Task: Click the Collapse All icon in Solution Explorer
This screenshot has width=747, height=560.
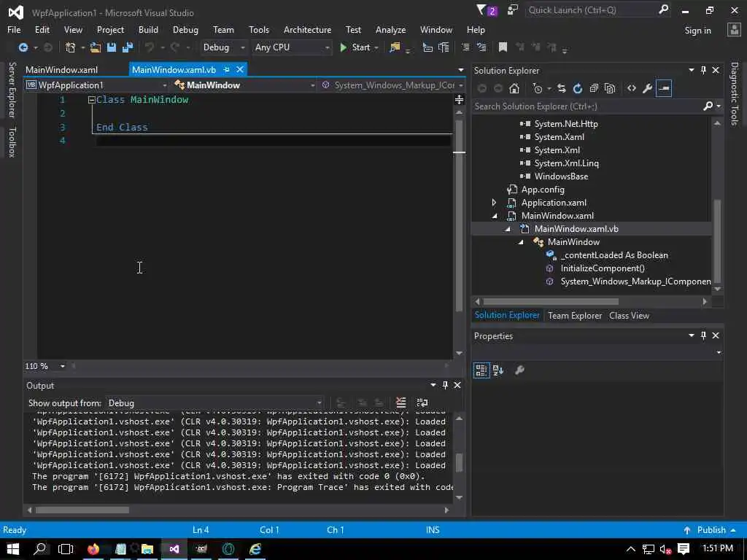Action: 594,88
